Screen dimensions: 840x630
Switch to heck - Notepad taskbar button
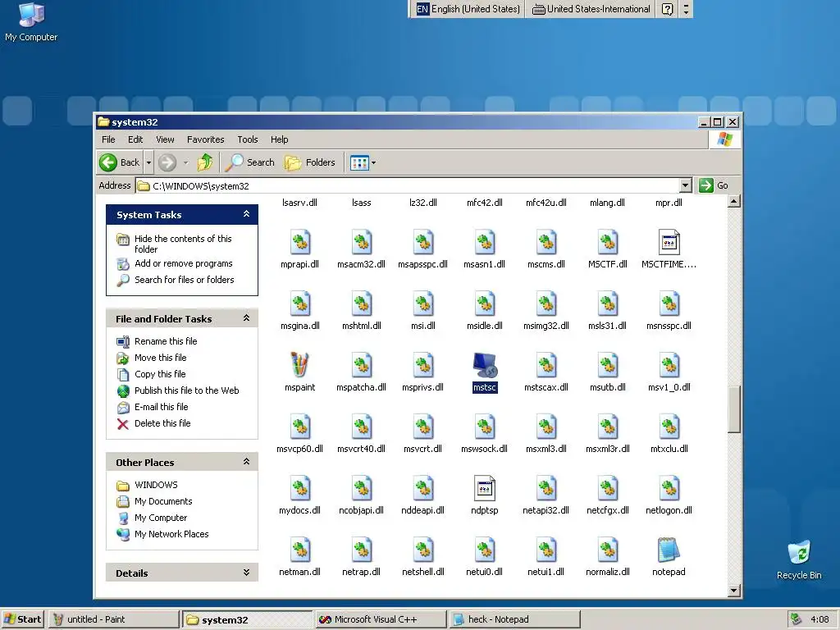(515, 619)
